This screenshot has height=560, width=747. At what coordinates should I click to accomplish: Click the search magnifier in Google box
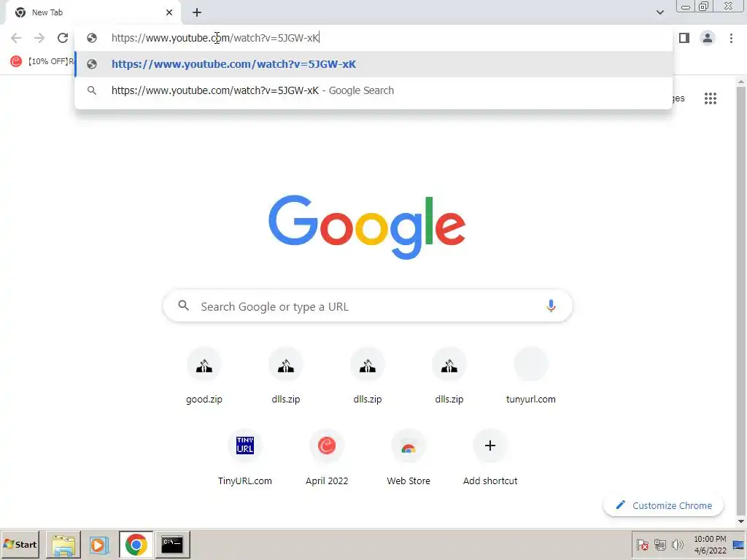[x=183, y=306]
